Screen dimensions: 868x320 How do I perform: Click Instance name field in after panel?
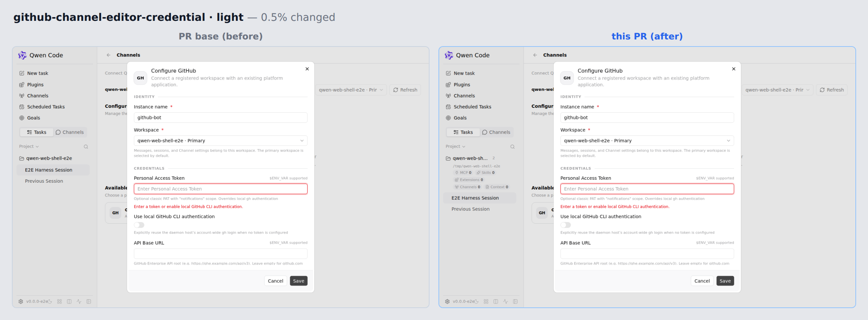point(647,118)
